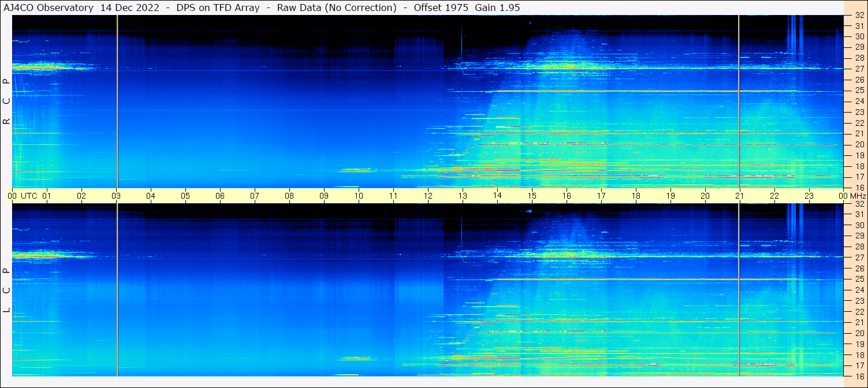This screenshot has width=868, height=388.
Task: Select the 12 hour label on time axis
Action: (428, 196)
